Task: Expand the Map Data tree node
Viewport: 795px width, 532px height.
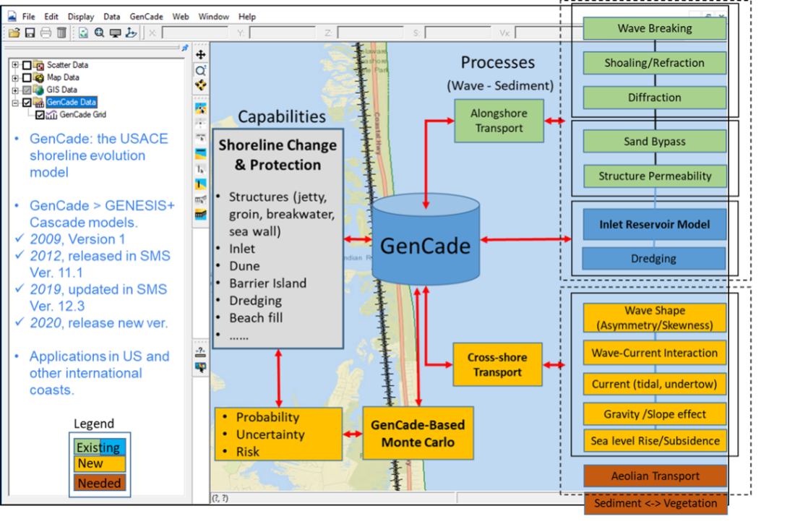Action: (15, 77)
